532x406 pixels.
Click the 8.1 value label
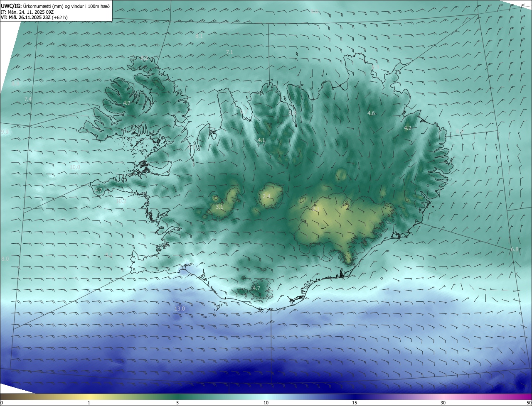click(x=199, y=36)
